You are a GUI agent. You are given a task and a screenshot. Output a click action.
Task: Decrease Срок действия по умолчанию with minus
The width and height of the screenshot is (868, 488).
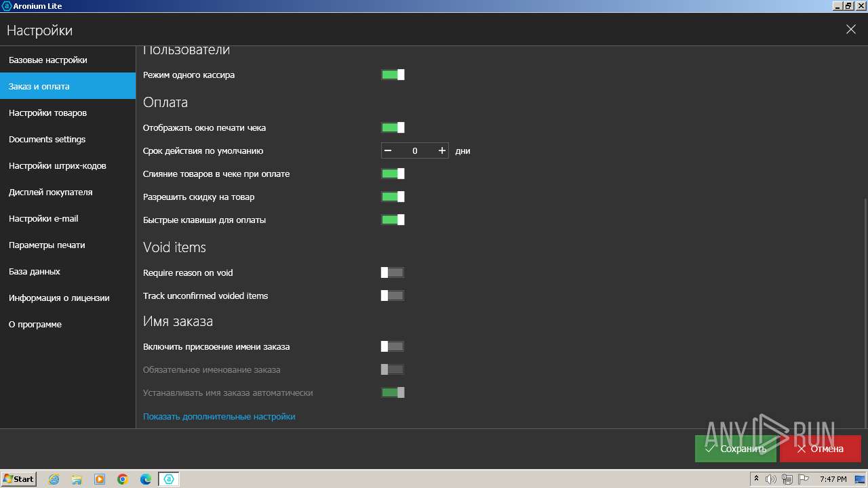pos(388,150)
